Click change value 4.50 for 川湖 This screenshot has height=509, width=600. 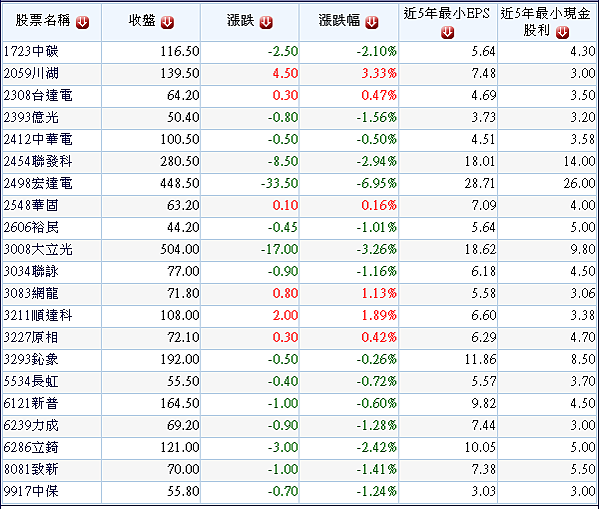coord(285,73)
